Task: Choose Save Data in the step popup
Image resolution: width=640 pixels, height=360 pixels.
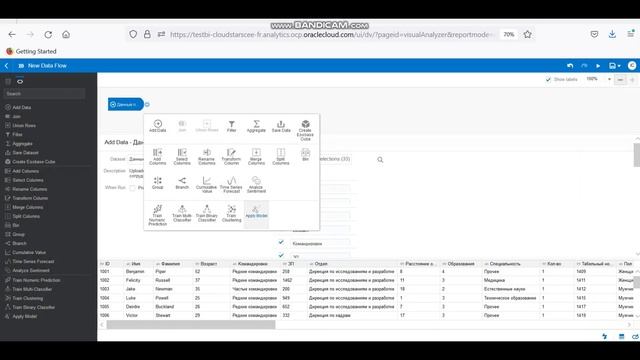Action: coord(281,126)
